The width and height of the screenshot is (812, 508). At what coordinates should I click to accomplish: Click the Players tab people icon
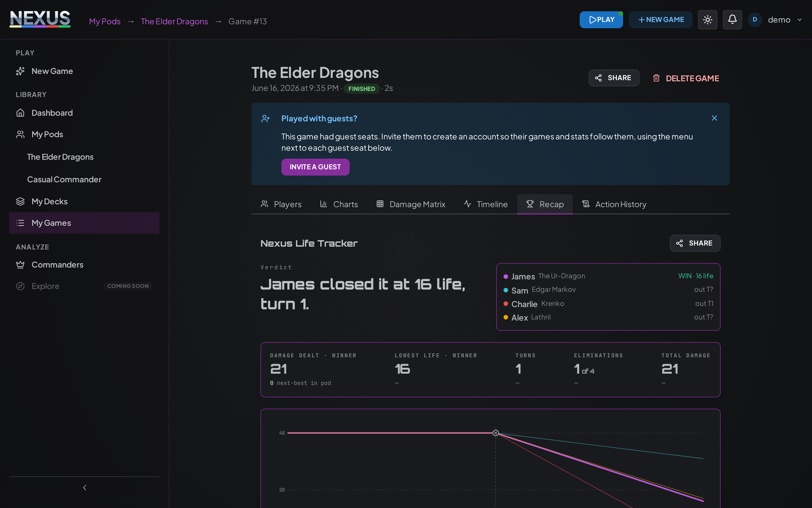click(264, 204)
